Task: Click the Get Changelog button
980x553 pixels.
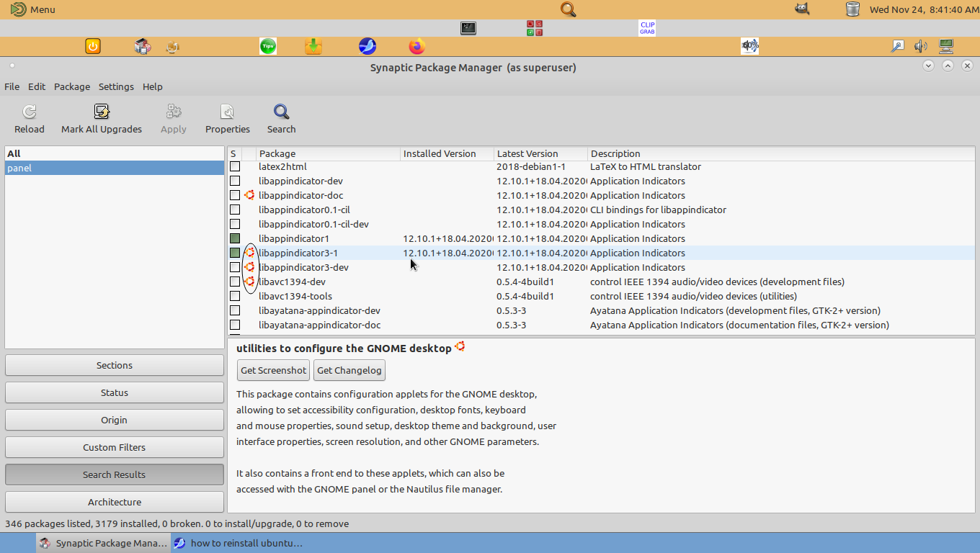Action: pos(349,370)
